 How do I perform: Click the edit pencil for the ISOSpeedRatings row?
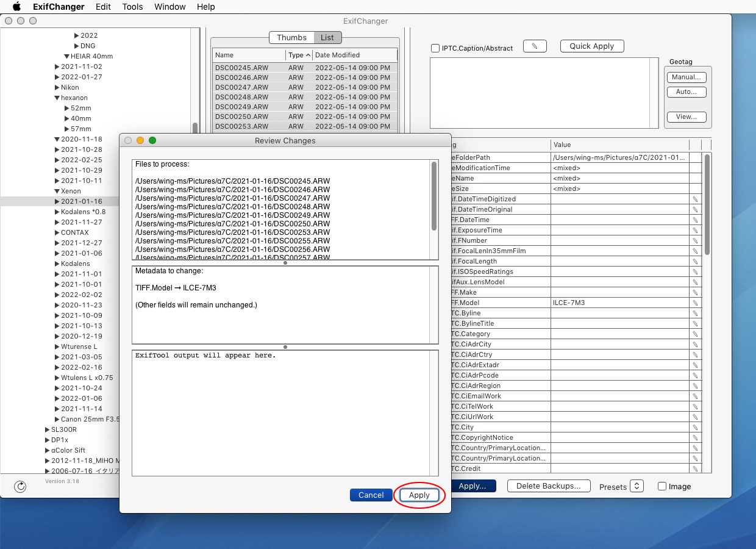(694, 271)
